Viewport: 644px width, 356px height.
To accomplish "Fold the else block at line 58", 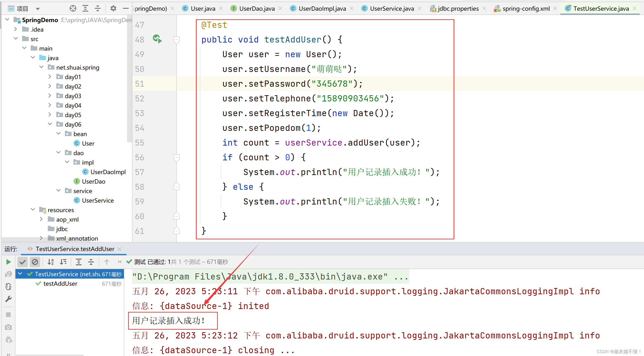I will click(x=176, y=187).
